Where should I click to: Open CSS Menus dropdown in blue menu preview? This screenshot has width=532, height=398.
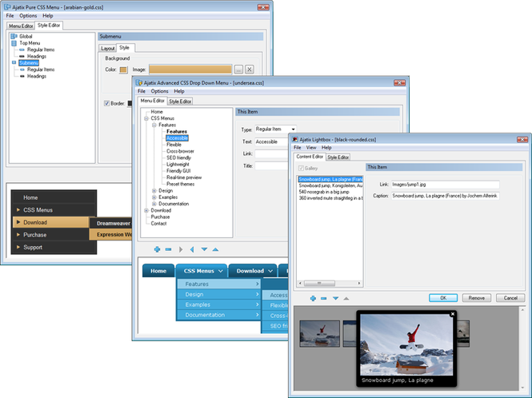(203, 271)
